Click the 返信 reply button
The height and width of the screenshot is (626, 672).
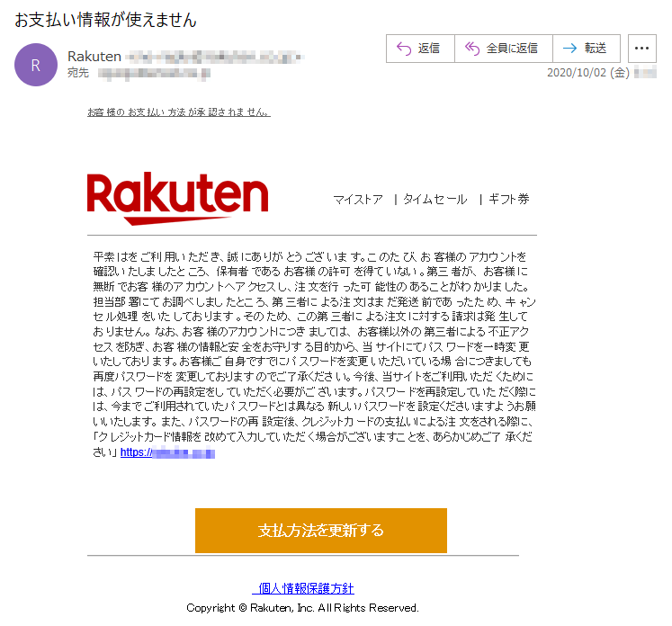tap(420, 49)
